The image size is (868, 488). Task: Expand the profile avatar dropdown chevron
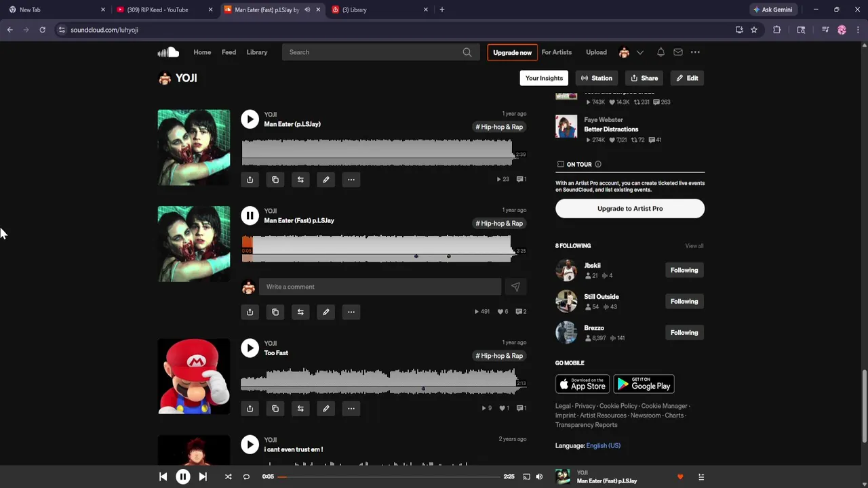coord(639,52)
